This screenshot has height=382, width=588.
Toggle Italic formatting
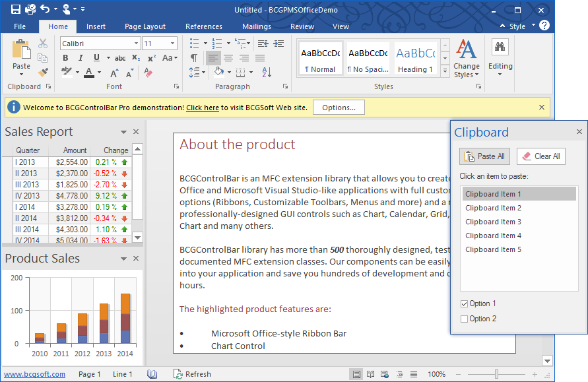point(81,58)
